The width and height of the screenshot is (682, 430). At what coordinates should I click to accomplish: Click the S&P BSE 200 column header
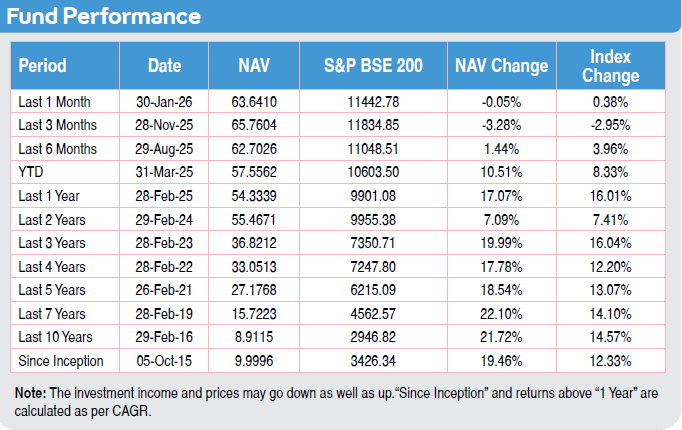point(373,66)
